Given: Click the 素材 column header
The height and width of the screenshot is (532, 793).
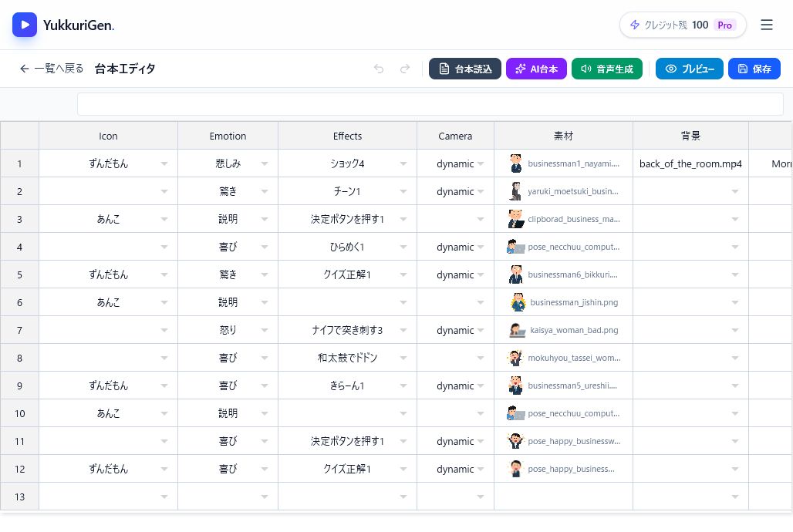Looking at the screenshot, I should coord(563,136).
